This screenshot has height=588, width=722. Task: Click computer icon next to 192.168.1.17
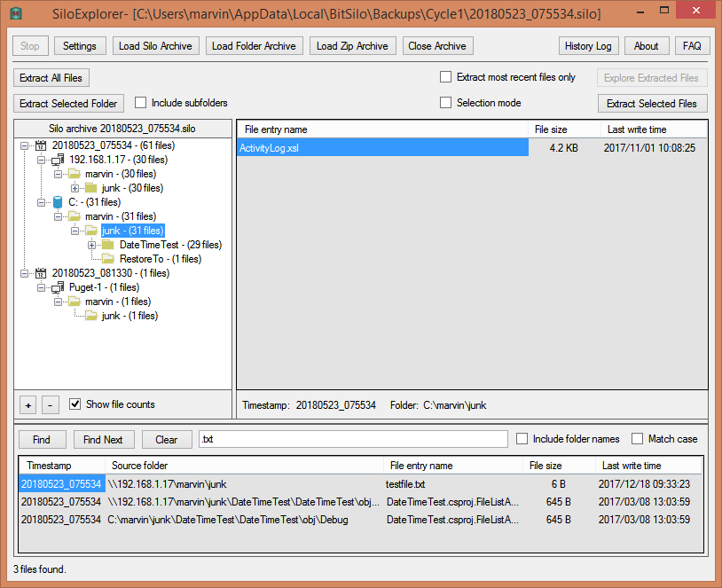coord(58,160)
